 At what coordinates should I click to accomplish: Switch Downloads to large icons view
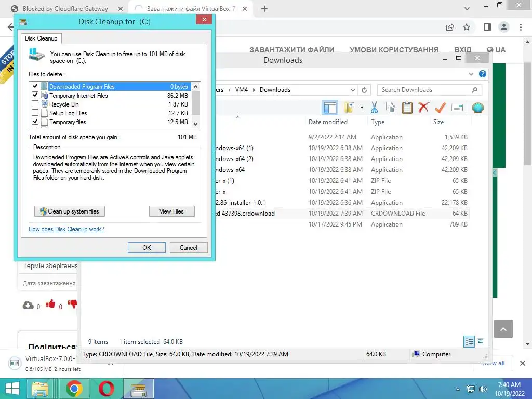(x=481, y=341)
